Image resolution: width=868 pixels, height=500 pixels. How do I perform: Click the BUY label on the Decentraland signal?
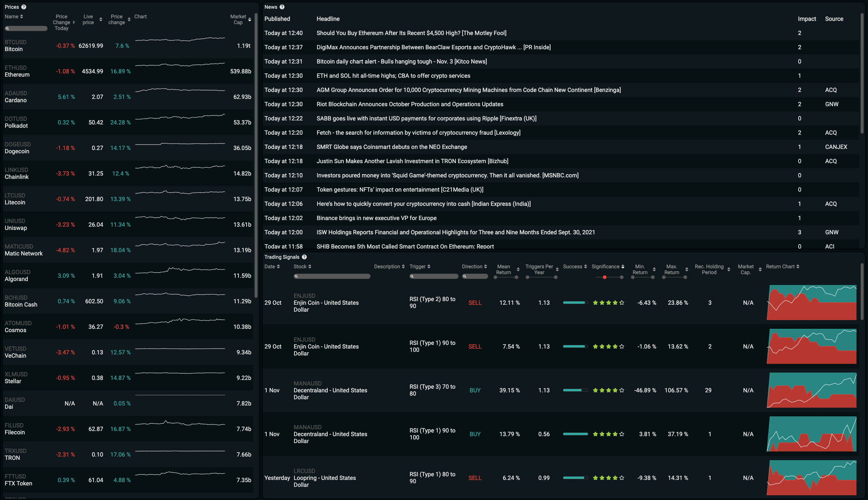pos(475,390)
